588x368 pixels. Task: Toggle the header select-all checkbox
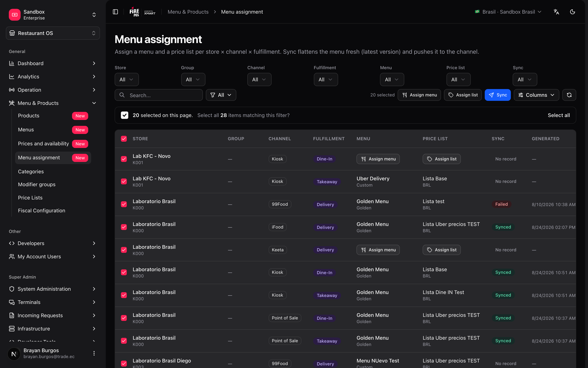124,139
